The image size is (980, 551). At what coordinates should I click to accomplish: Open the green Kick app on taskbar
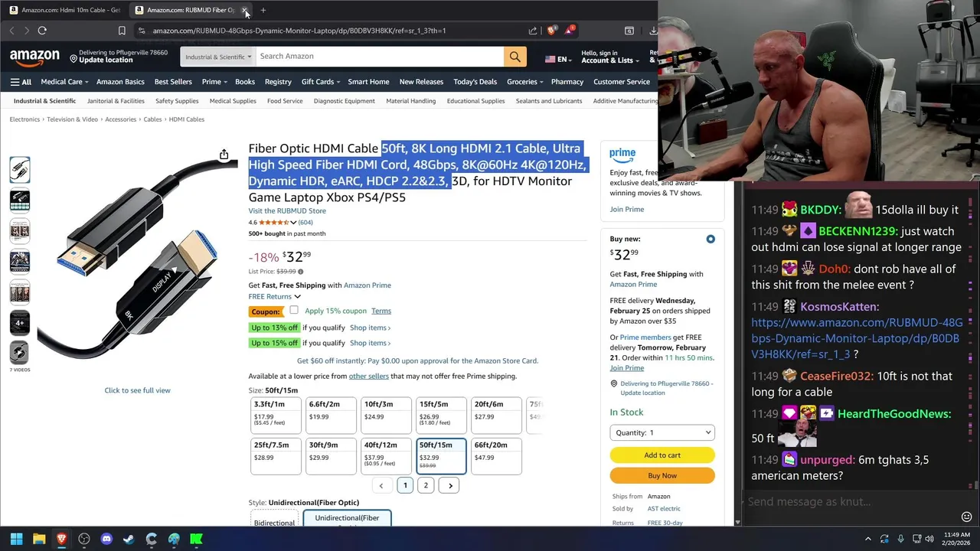click(196, 539)
